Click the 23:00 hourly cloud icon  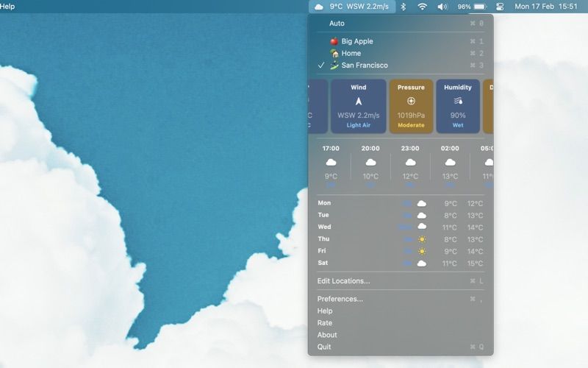[x=410, y=162]
